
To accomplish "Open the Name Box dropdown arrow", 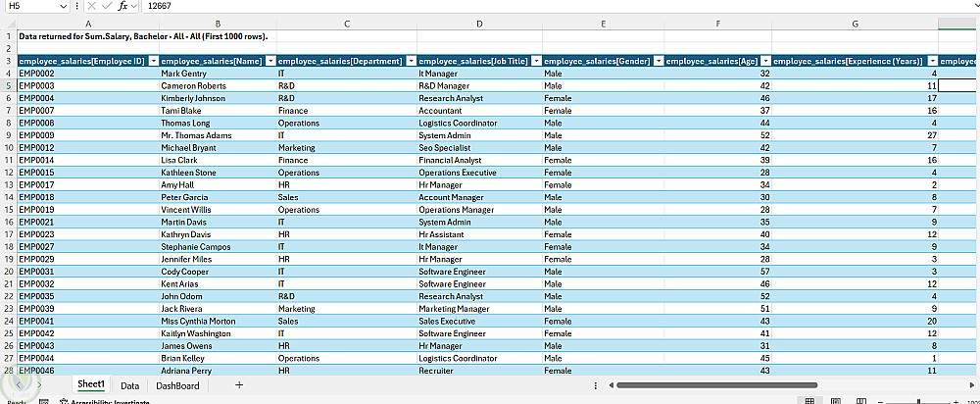I will [x=63, y=6].
